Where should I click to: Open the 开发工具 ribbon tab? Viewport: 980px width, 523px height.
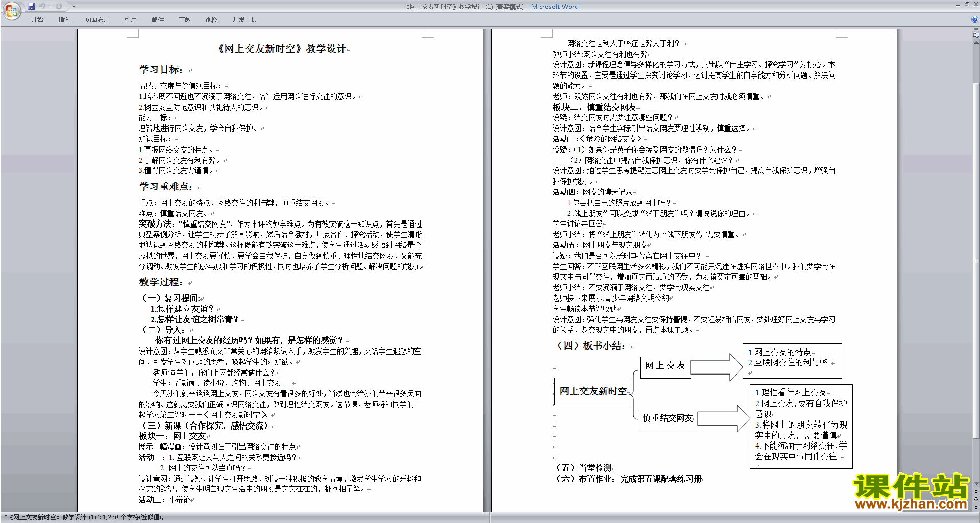coord(245,20)
